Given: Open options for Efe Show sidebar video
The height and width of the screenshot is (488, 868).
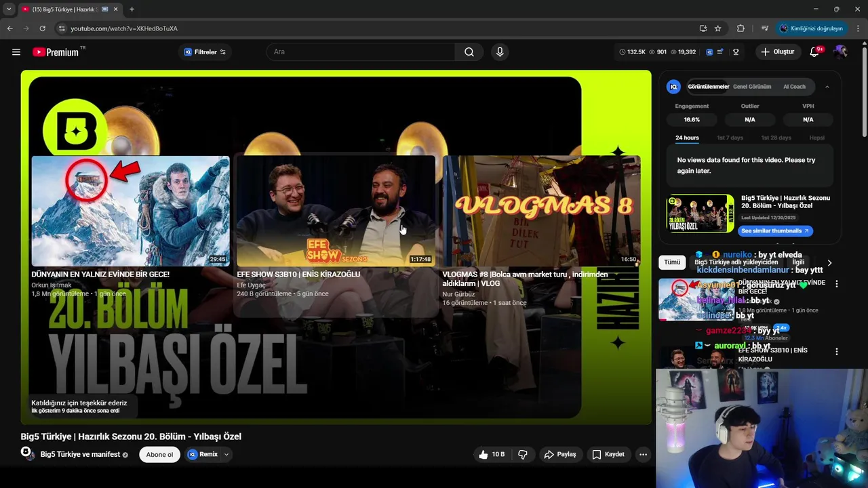Looking at the screenshot, I should coord(836,352).
